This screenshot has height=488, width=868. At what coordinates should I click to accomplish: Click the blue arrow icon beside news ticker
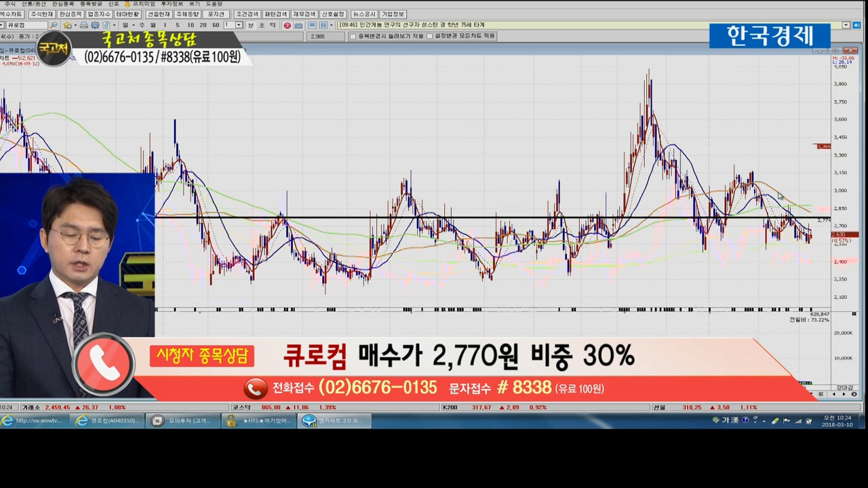pos(857,25)
